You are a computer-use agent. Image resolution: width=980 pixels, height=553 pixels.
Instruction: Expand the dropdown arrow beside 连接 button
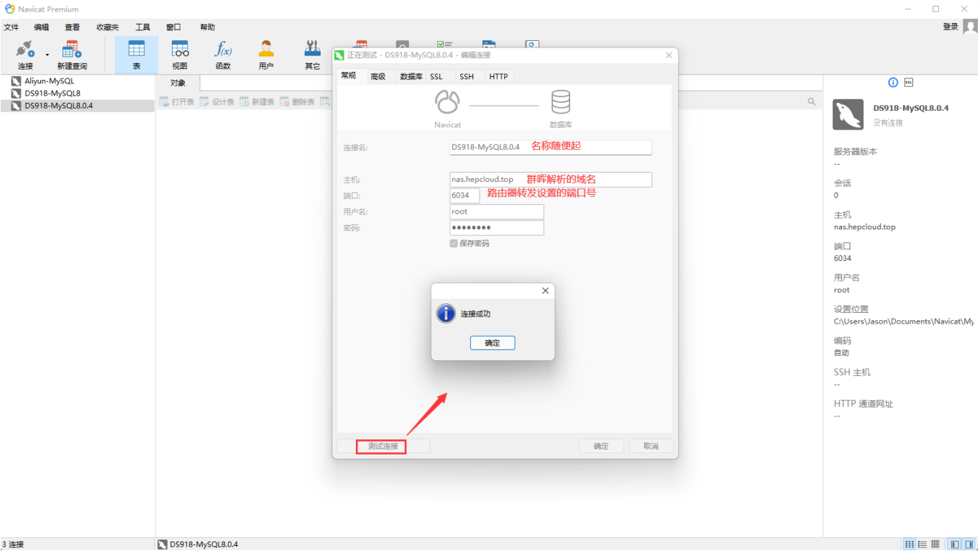[x=47, y=55]
